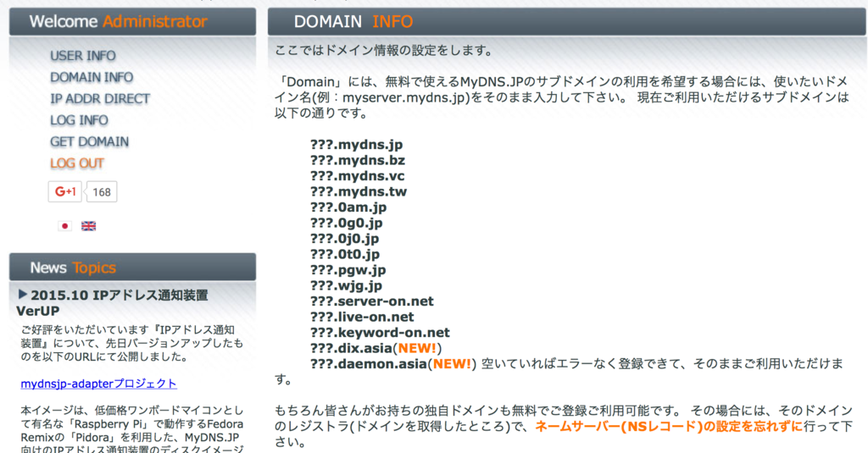Click the ???.daemon.asia subdomain text

click(x=368, y=364)
